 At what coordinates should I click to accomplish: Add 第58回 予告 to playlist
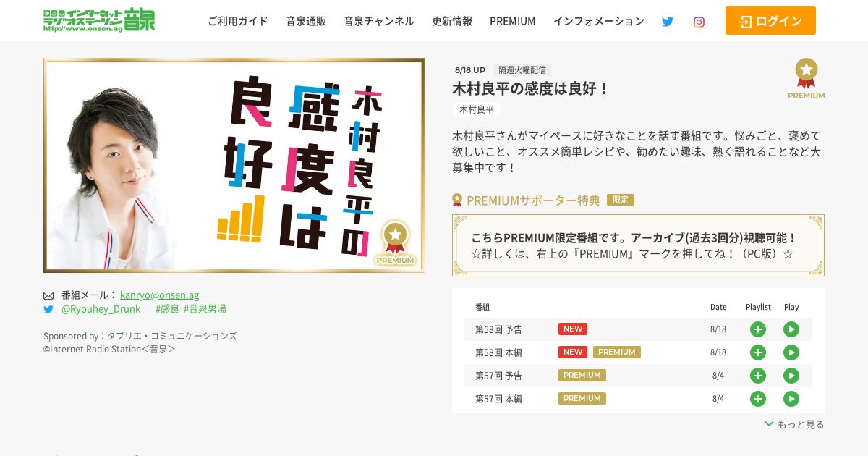click(x=758, y=329)
